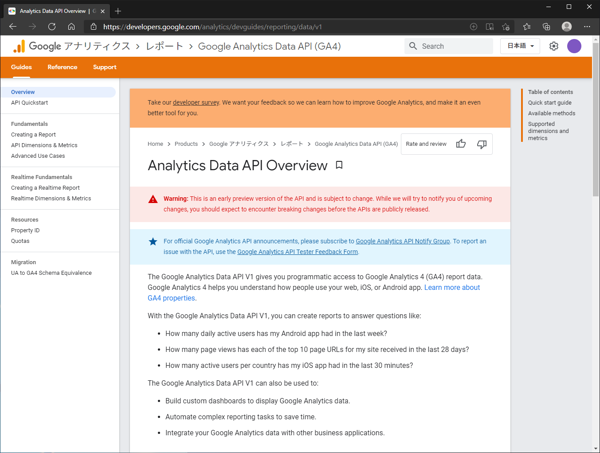Reload the page with refresh icon
Image resolution: width=600 pixels, height=453 pixels.
coord(52,26)
